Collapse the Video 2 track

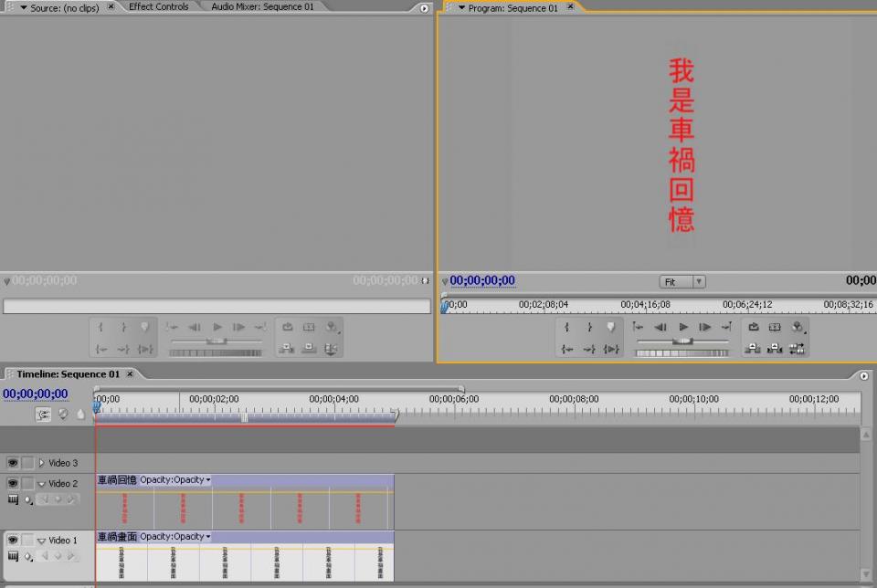tap(41, 484)
